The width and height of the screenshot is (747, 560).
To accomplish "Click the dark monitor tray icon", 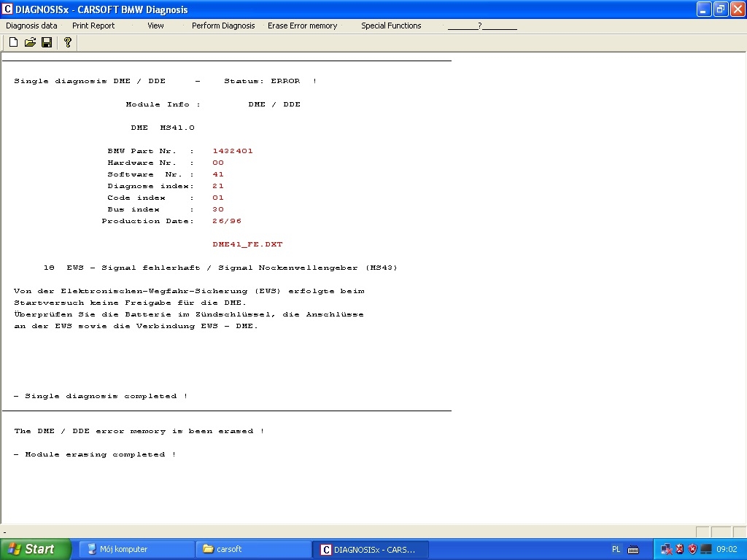I will click(x=706, y=550).
